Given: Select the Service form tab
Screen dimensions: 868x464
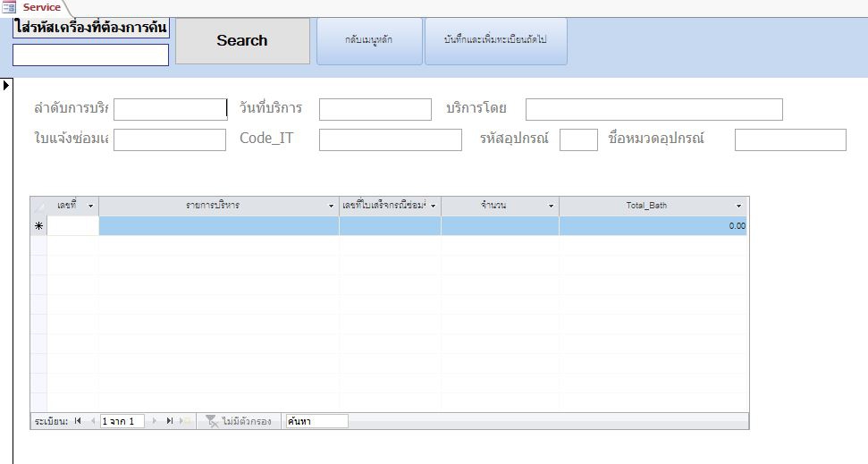Looking at the screenshot, I should coord(41,8).
